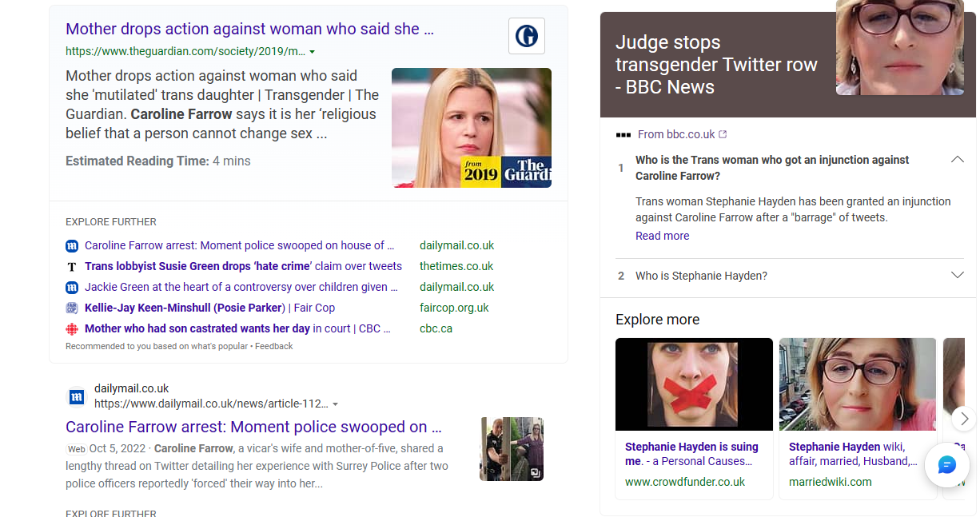This screenshot has height=517, width=980.
Task: Click the thetimes.co.uk domain text
Action: (456, 266)
